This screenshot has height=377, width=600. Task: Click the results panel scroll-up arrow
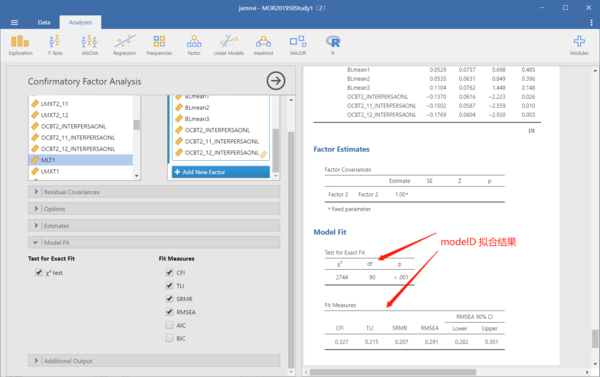595,70
